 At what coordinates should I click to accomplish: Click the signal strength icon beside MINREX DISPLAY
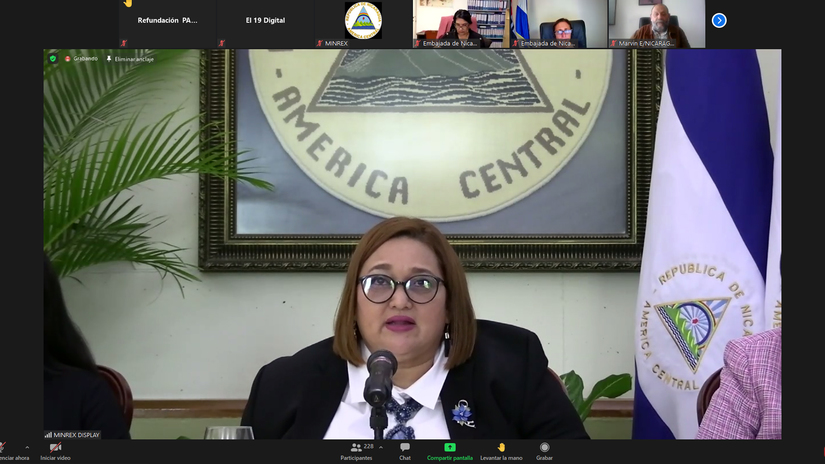[x=48, y=435]
